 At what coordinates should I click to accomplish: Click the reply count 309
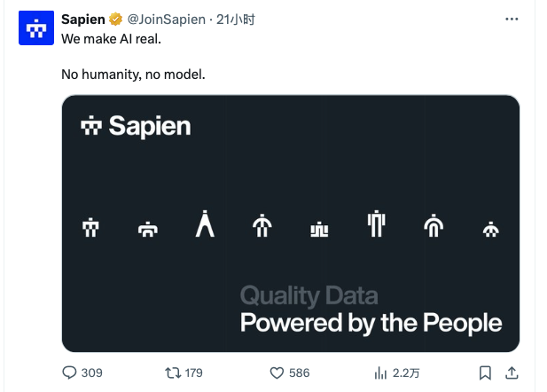91,373
